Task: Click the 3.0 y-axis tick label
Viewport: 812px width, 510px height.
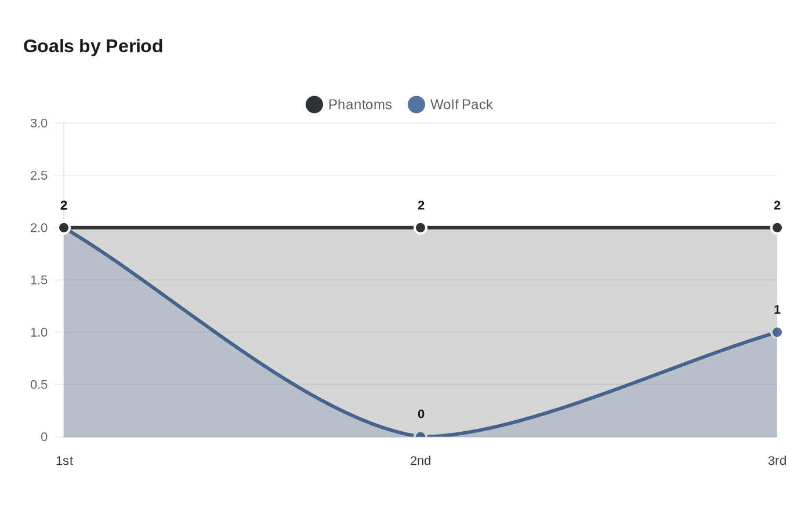Action: click(x=39, y=123)
